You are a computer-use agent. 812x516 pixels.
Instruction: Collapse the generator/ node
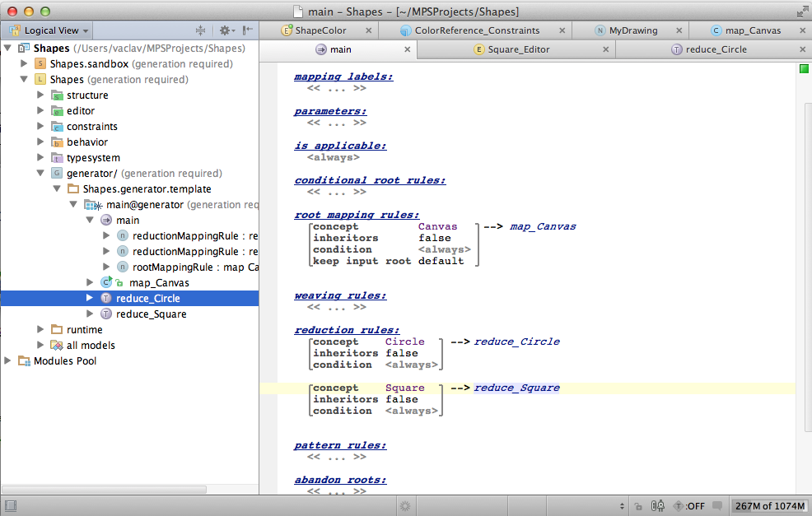coord(40,174)
